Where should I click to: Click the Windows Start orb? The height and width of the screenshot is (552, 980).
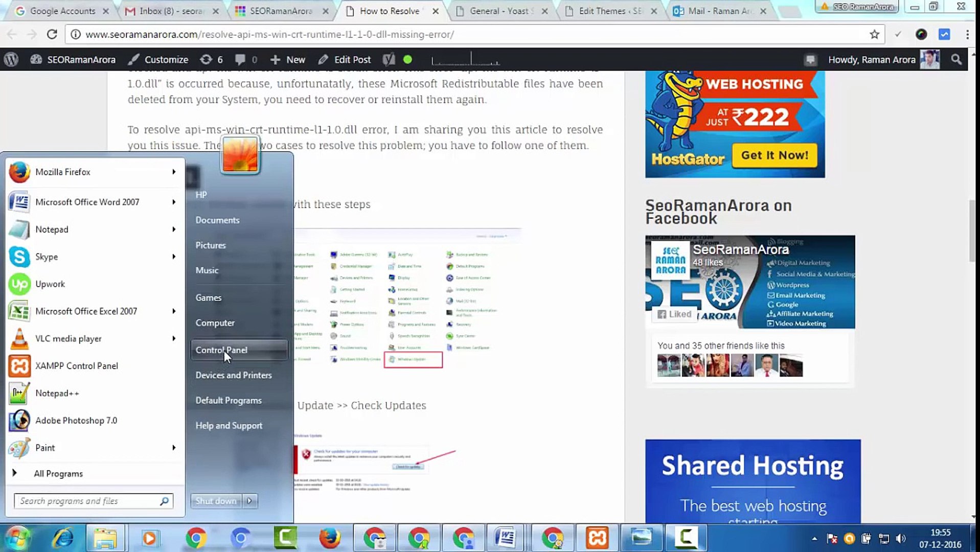pyautogui.click(x=18, y=538)
